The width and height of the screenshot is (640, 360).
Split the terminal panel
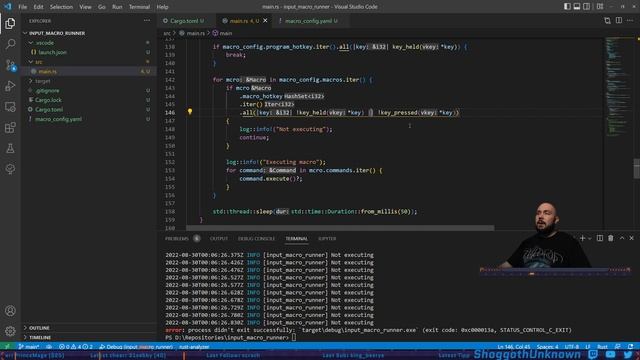(600, 238)
